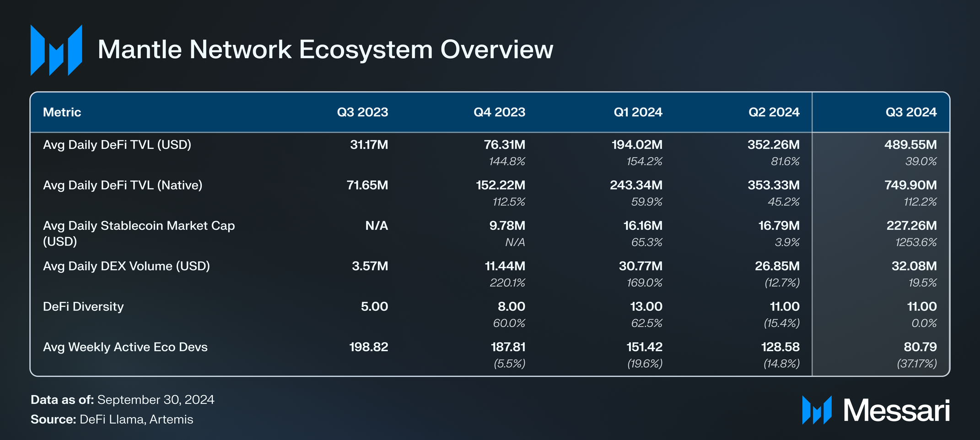This screenshot has width=980, height=440.
Task: Click the 1253.6% change figure
Action: coord(916,242)
